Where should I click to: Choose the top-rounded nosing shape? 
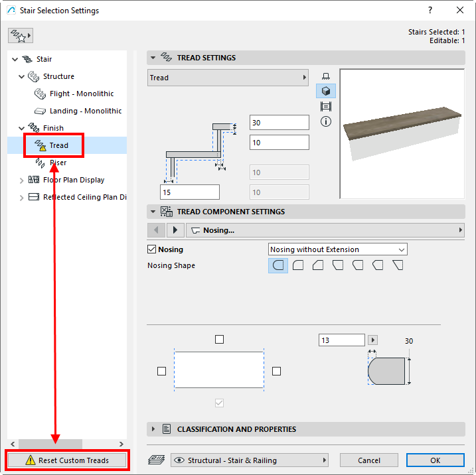298,265
